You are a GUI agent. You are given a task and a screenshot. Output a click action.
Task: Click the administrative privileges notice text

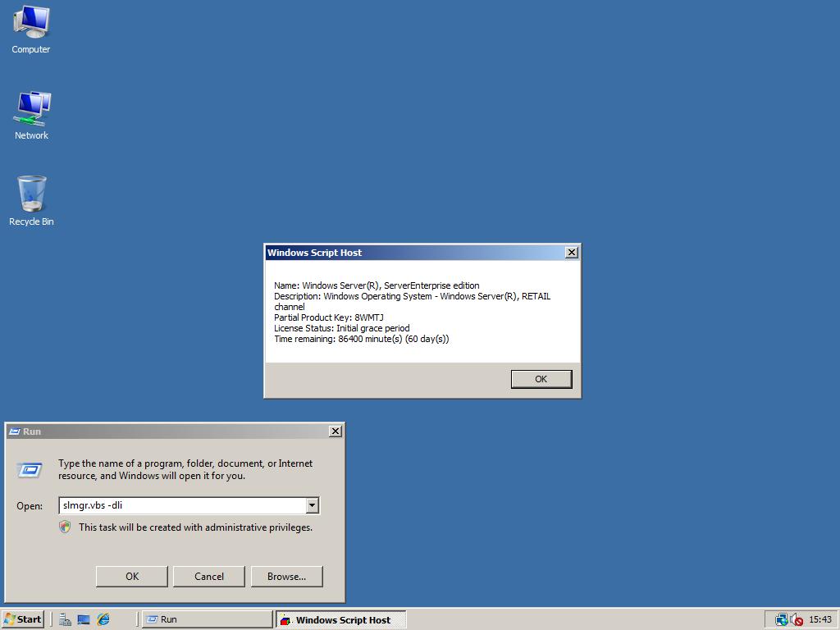click(195, 527)
